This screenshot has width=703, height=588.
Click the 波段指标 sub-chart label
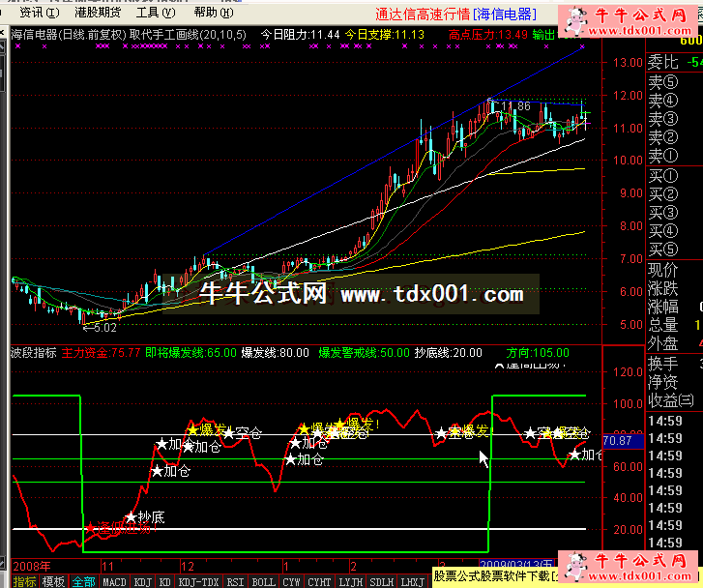click(34, 353)
